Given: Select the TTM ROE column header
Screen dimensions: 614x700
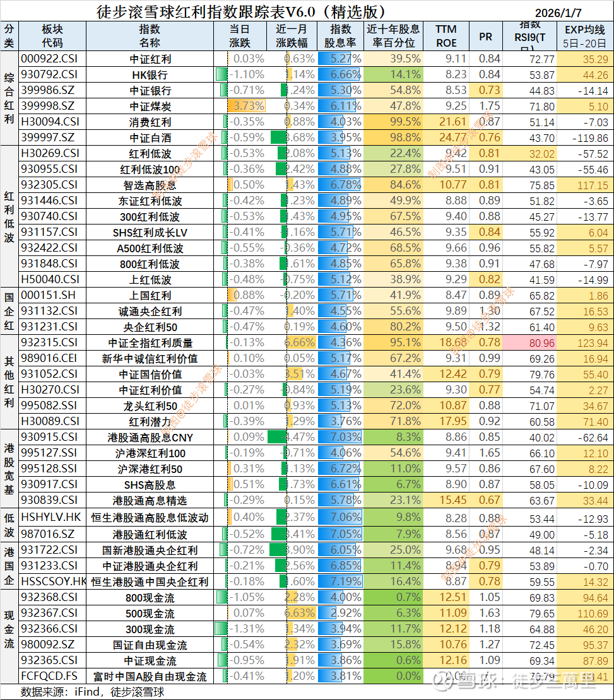Looking at the screenshot, I should (x=446, y=36).
